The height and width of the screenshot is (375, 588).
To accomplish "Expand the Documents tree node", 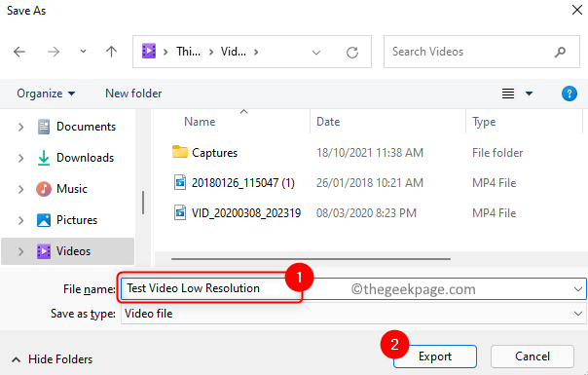I will click(21, 127).
